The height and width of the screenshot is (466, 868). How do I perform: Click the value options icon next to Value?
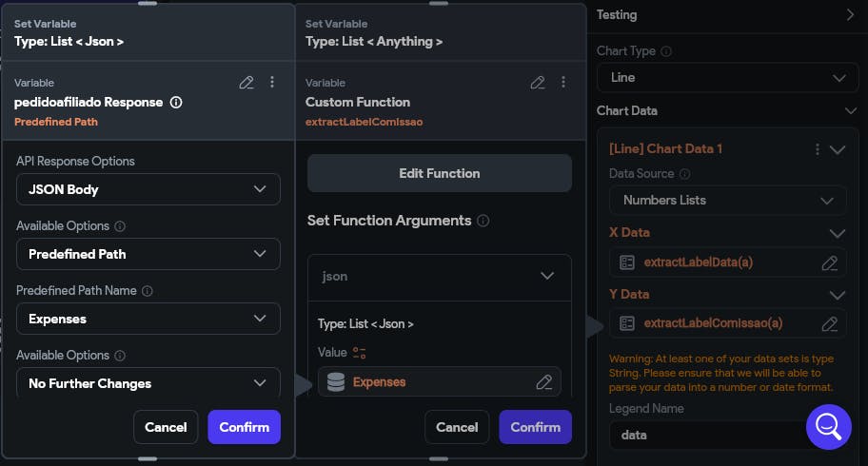[359, 353]
